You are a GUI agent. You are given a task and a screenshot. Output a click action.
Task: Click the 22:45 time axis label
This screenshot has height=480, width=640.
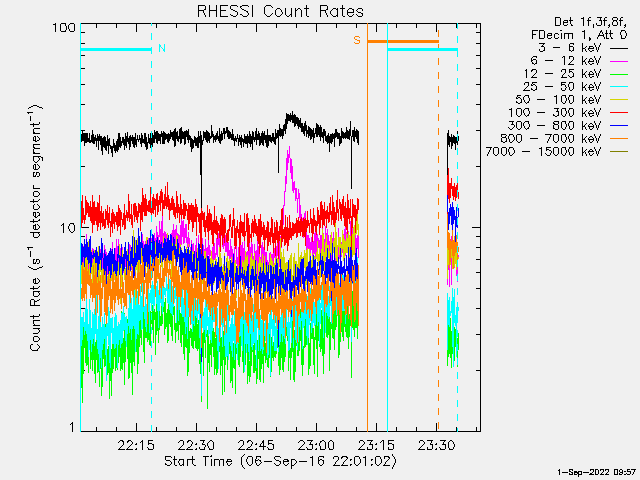coord(256,445)
